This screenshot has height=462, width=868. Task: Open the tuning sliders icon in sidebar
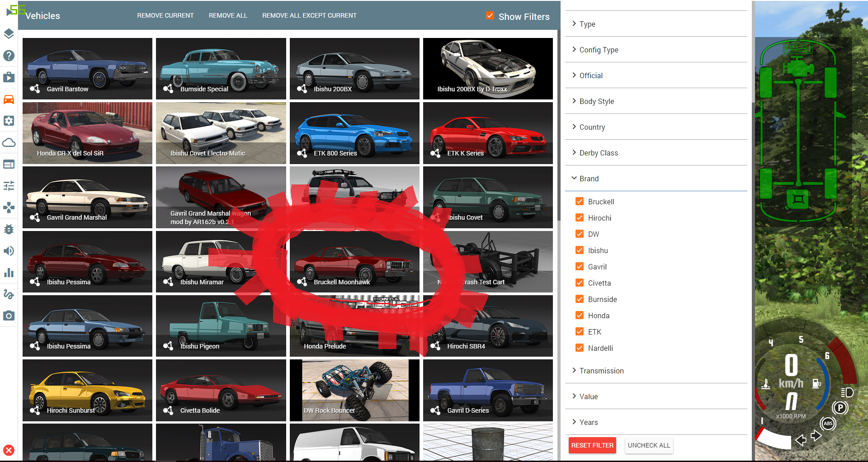9,186
